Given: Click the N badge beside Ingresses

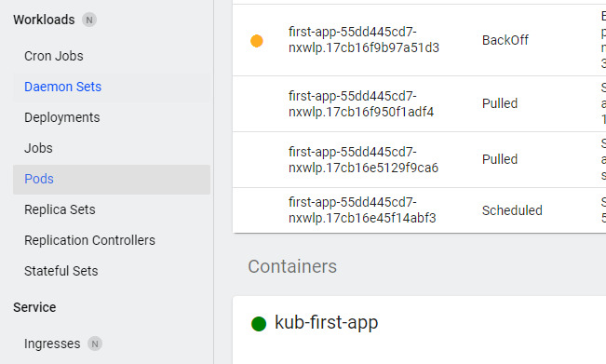Looking at the screenshot, I should point(95,344).
